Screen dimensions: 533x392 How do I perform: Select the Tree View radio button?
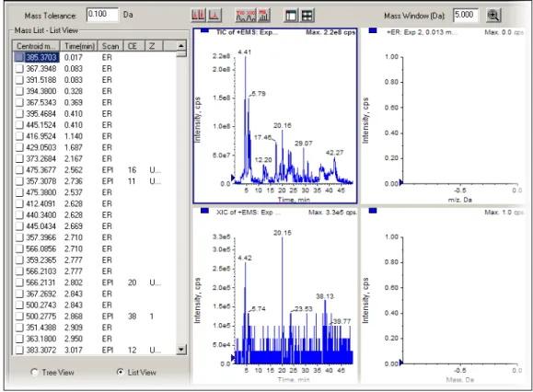point(34,373)
